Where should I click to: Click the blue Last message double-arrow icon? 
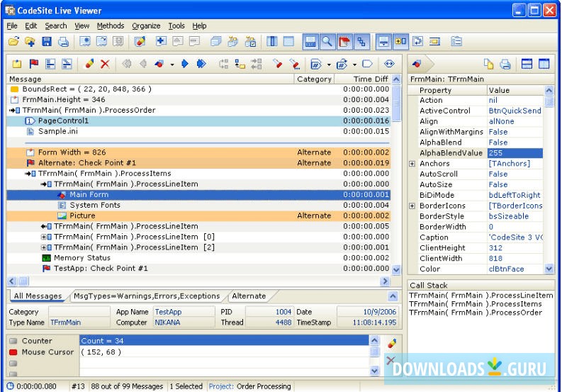[x=201, y=64]
